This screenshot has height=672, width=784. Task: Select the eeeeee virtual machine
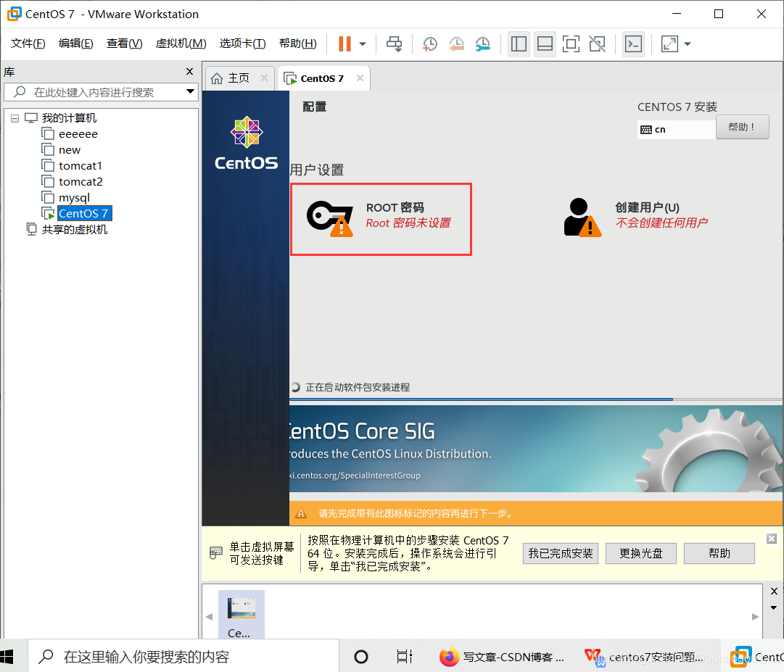click(78, 134)
